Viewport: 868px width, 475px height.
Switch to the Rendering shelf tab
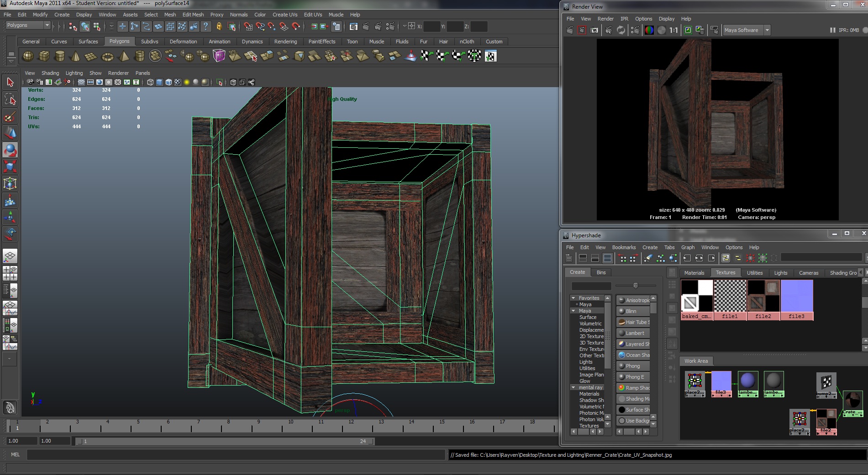(285, 42)
